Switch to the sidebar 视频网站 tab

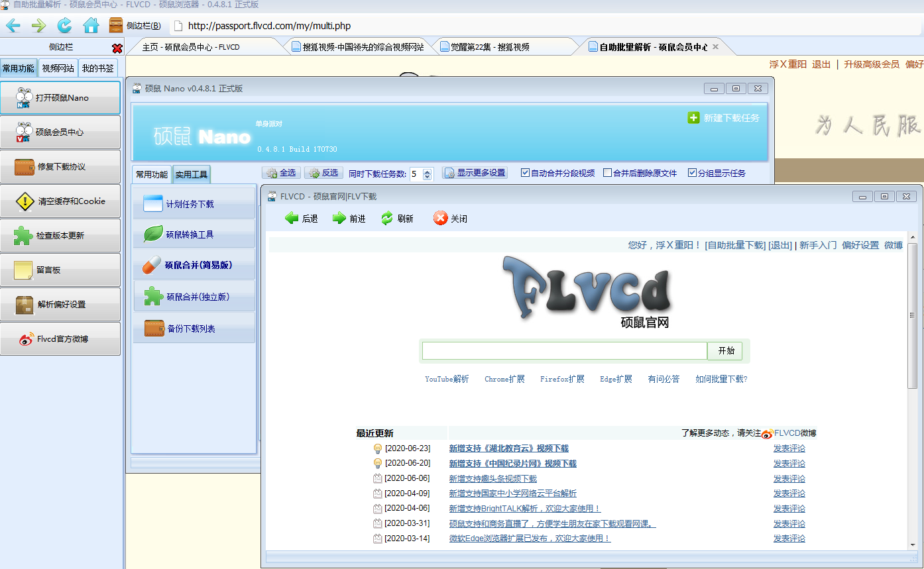(58, 68)
